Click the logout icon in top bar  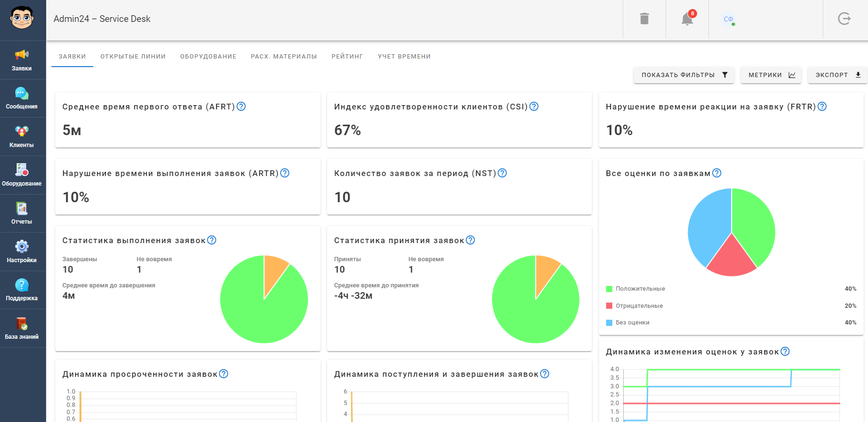[844, 19]
